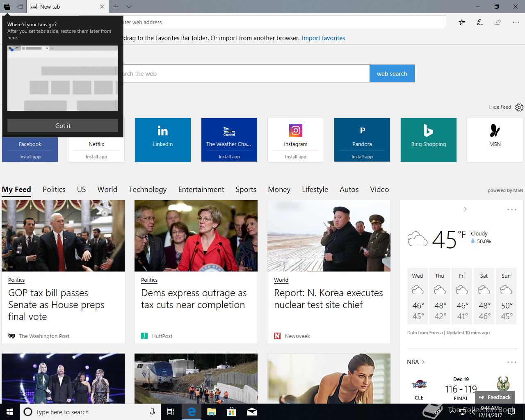Install app under Instagram tile

coord(296,157)
